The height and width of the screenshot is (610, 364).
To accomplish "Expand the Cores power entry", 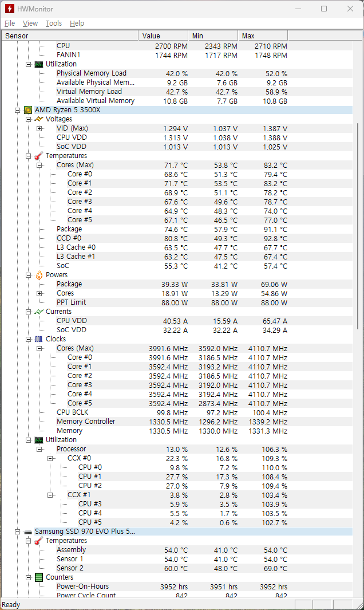I will tap(39, 293).
